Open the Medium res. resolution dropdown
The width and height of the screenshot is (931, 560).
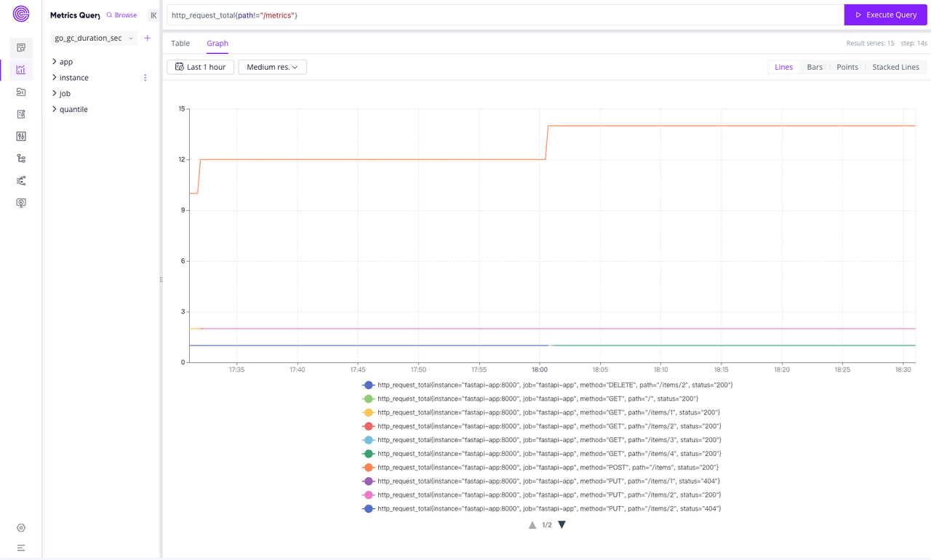click(272, 66)
